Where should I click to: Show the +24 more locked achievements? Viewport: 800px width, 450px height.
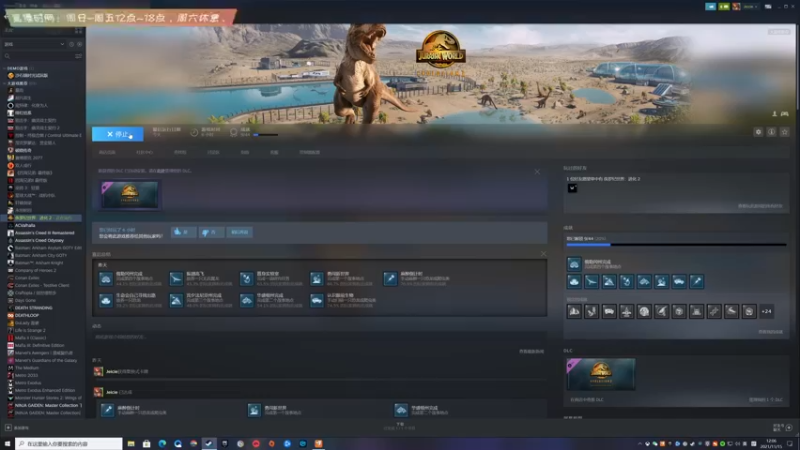point(766,311)
